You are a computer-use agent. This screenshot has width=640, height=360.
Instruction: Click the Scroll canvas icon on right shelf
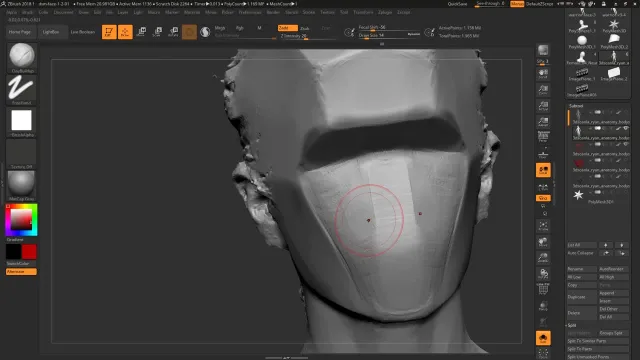coord(543,74)
